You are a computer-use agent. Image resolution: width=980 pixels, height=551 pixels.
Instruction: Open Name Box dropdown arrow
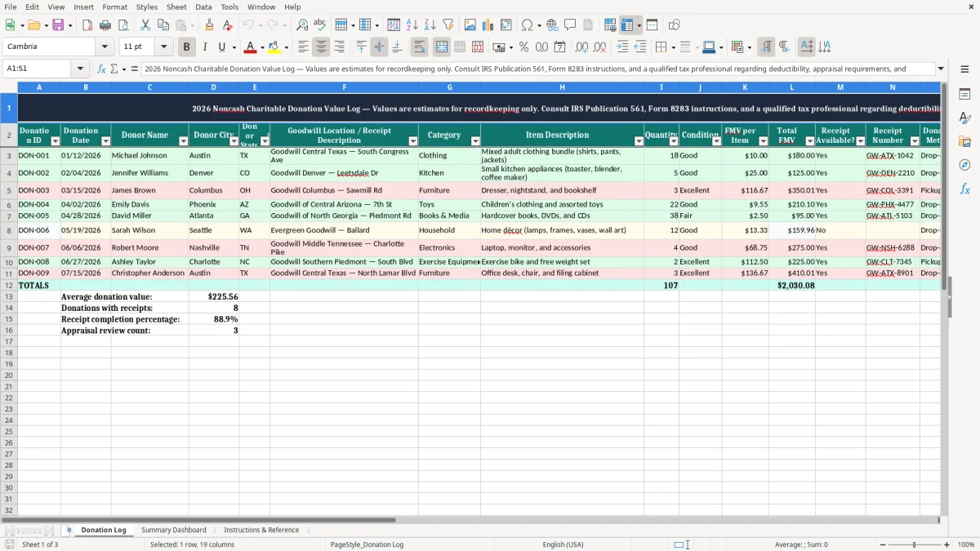[80, 69]
